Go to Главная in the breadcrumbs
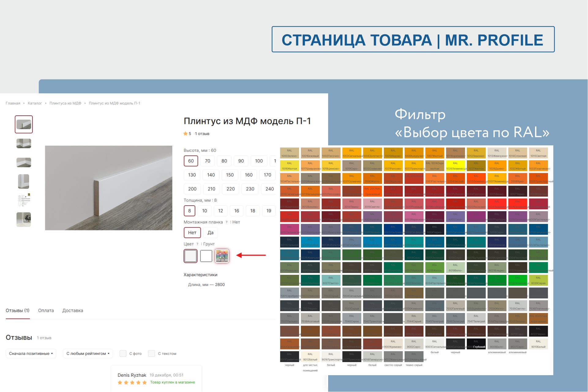 tap(13, 103)
